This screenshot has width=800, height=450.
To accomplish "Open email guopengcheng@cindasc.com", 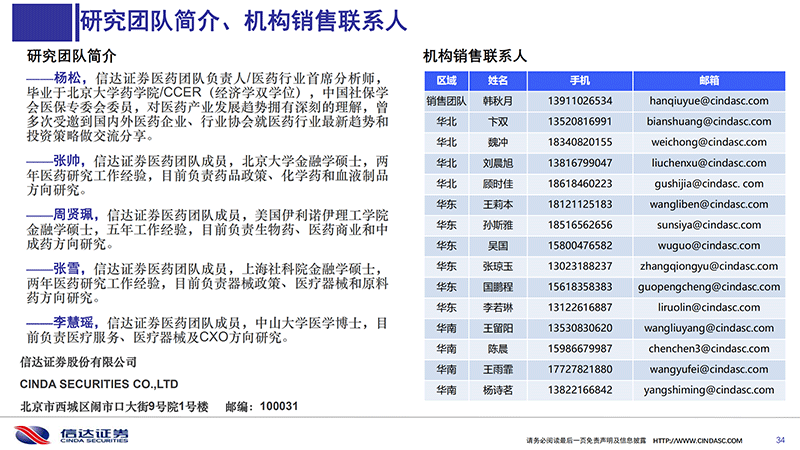I will coord(709,287).
